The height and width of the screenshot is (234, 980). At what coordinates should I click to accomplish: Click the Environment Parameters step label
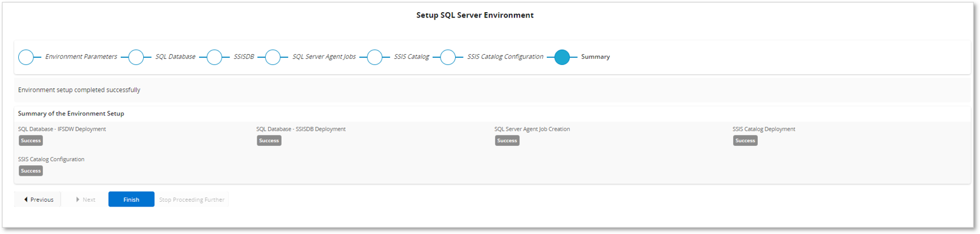[81, 57]
